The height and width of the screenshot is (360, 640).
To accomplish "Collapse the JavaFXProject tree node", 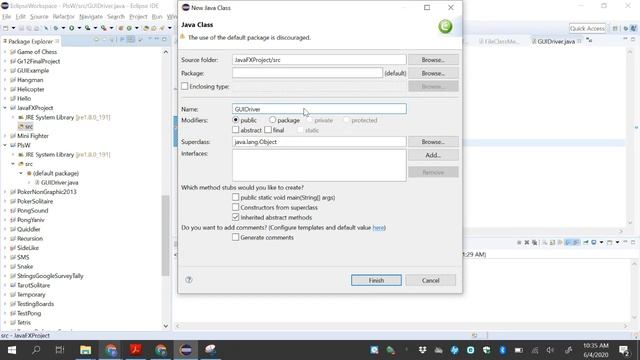I will click(x=5, y=108).
